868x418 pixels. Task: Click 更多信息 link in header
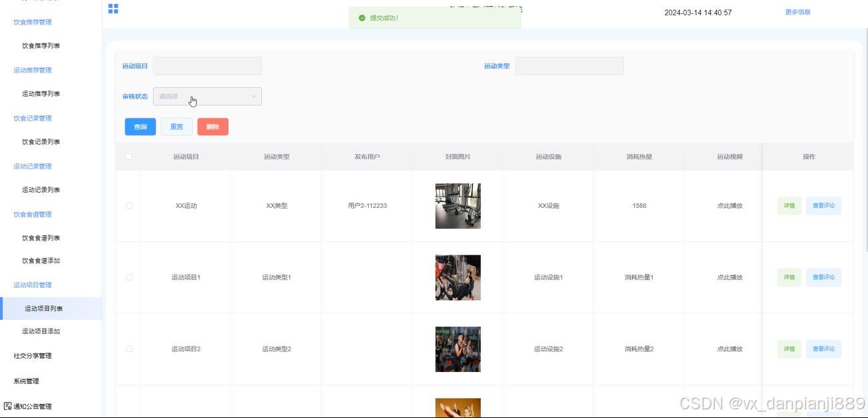(x=798, y=12)
